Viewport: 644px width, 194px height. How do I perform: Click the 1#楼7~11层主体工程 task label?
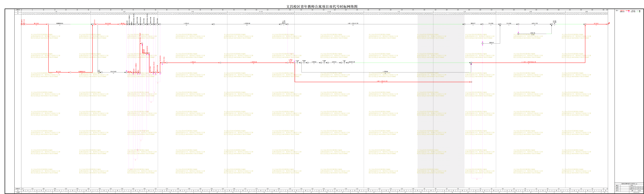353,23
